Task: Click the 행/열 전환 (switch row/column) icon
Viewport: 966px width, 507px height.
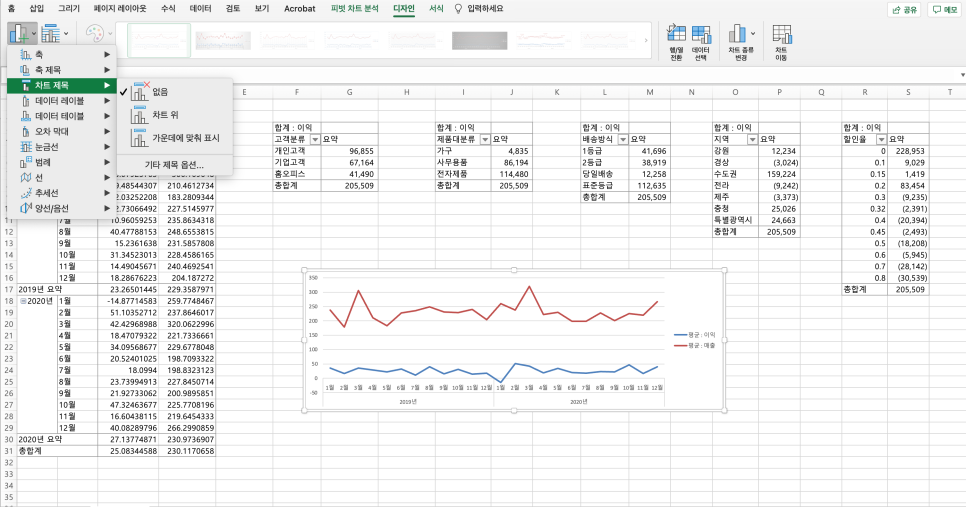Action: pos(676,42)
